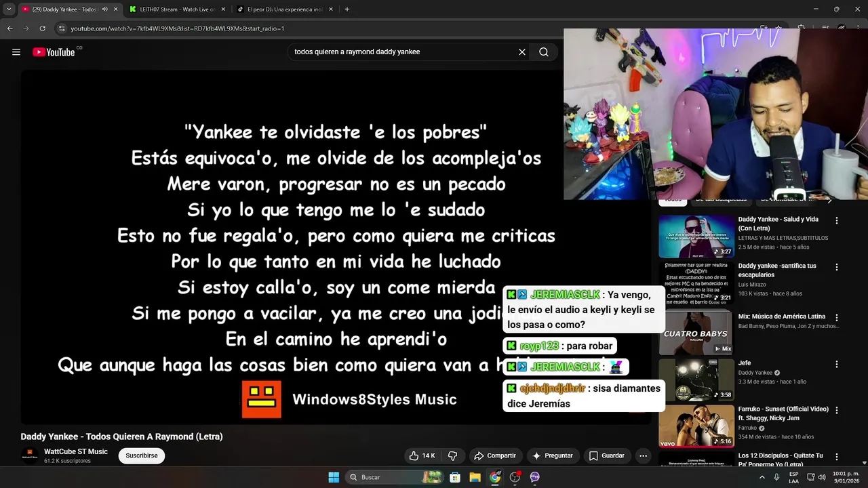Open OBS Studio from the taskbar
Viewport: 868px width, 488px height.
pos(515,477)
